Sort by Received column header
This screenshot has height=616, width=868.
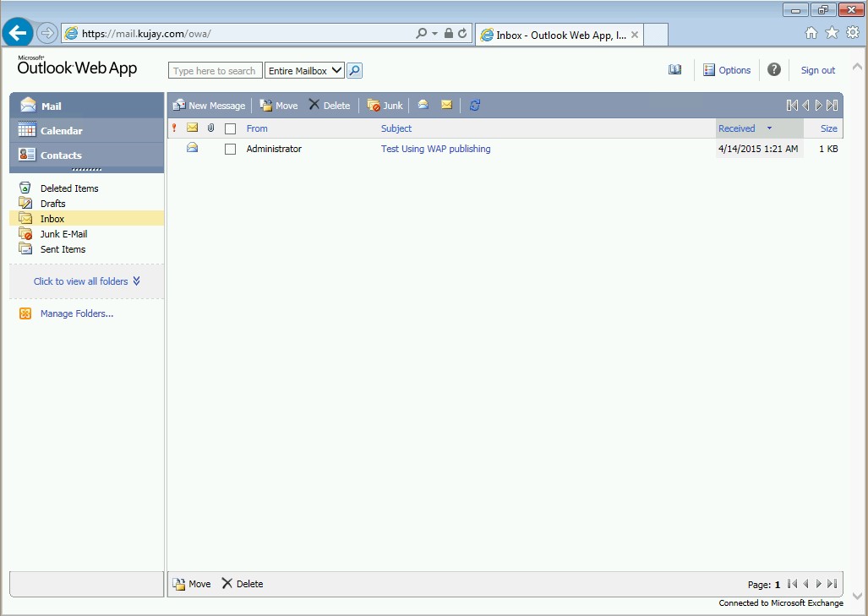(737, 128)
